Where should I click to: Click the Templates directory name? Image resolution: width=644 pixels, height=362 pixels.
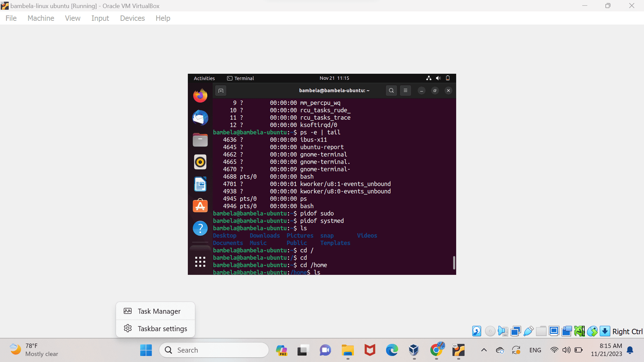point(335,243)
